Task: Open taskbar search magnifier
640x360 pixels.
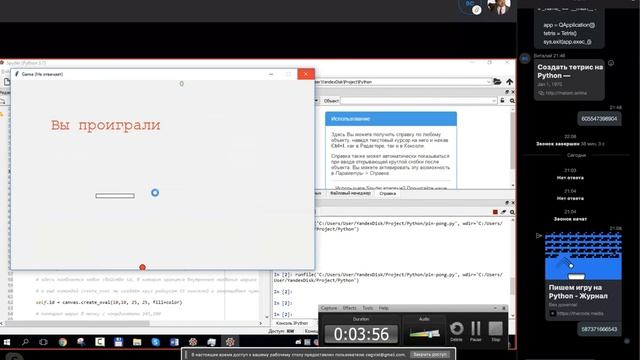Action: click(25, 342)
